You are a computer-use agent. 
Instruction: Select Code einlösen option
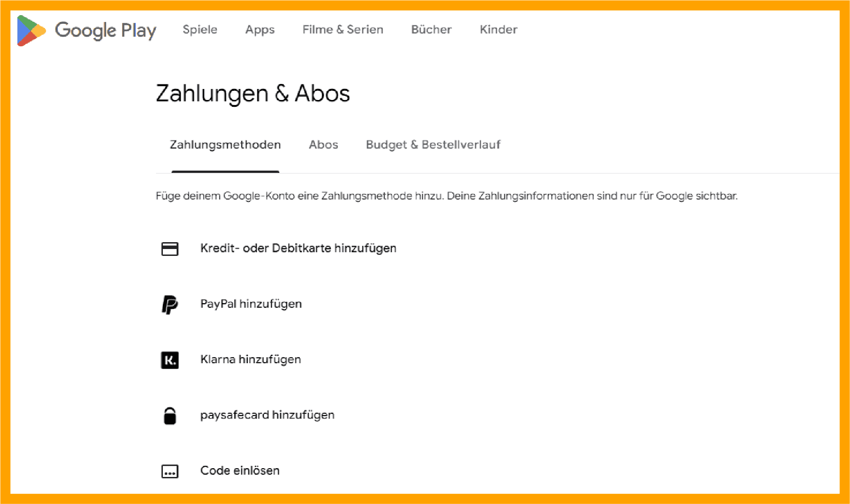click(240, 471)
